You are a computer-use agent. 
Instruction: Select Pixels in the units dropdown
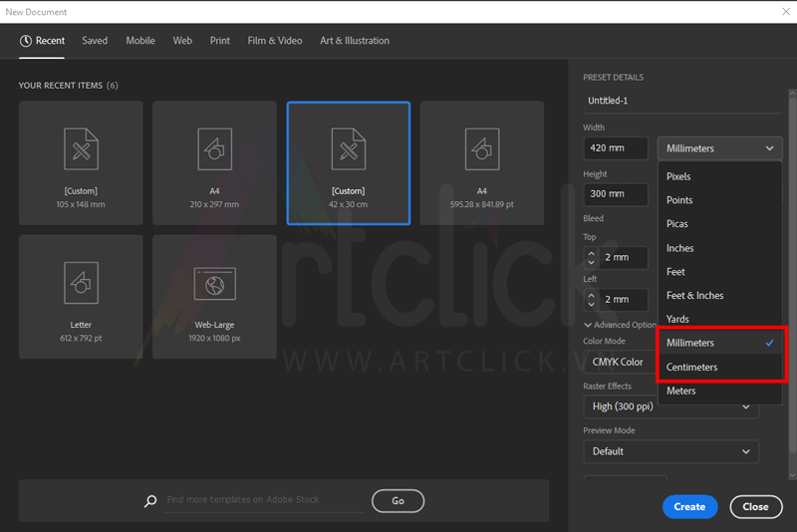tap(678, 176)
